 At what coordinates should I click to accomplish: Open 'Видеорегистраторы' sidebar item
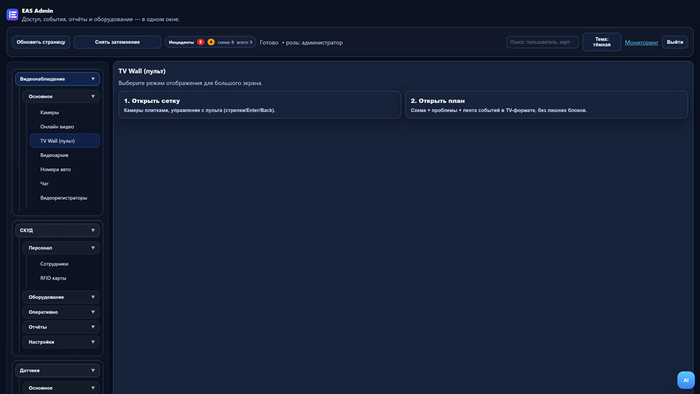65,198
